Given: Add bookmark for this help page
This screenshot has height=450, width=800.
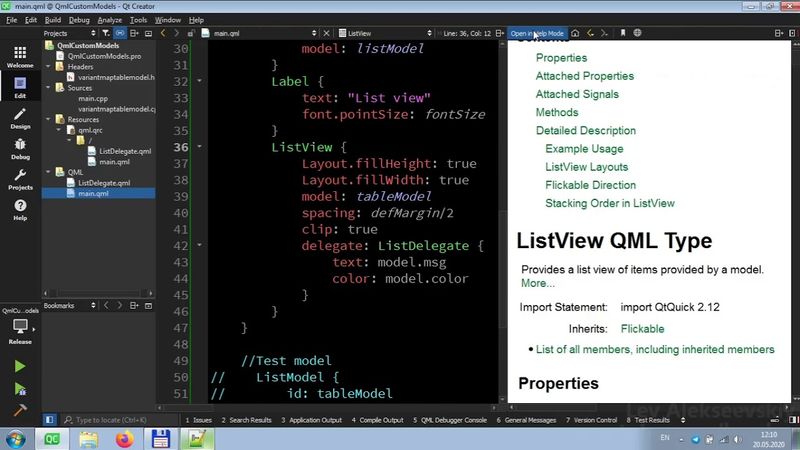Looking at the screenshot, I should [623, 33].
